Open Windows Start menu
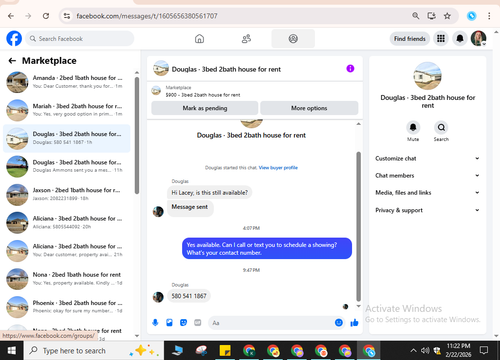Viewport: 500px width, 360px height. (x=12, y=350)
